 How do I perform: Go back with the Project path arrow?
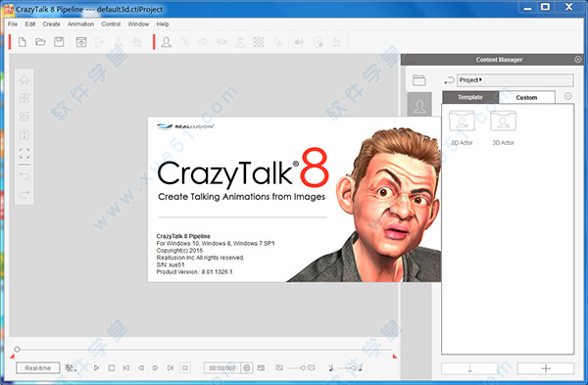click(x=449, y=80)
